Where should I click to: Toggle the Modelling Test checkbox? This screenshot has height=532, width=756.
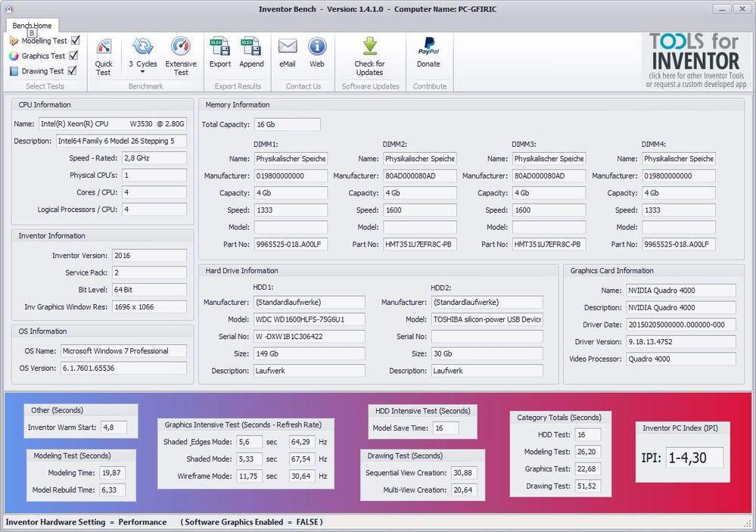[75, 40]
